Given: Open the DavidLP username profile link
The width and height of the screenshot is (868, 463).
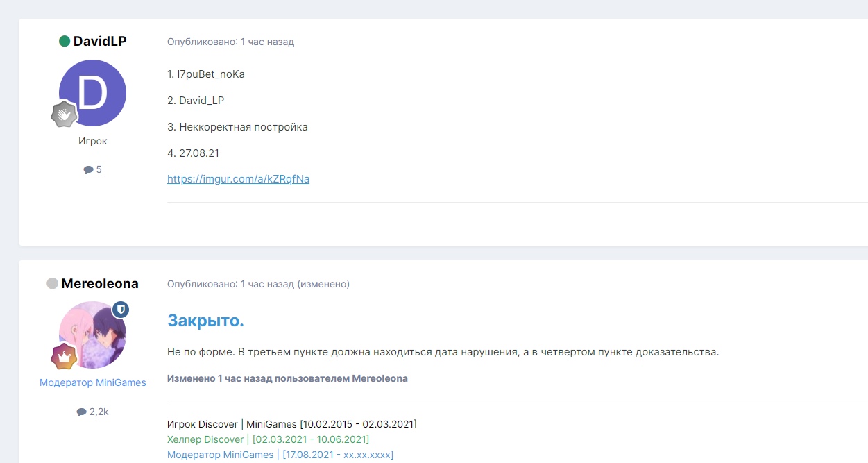Looking at the screenshot, I should pos(100,42).
